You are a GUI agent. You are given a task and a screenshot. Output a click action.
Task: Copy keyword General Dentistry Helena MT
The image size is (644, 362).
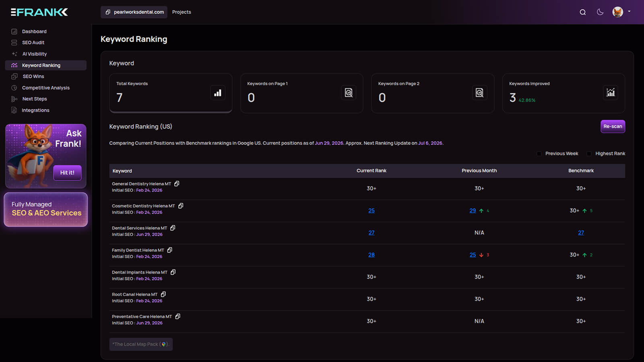(177, 184)
